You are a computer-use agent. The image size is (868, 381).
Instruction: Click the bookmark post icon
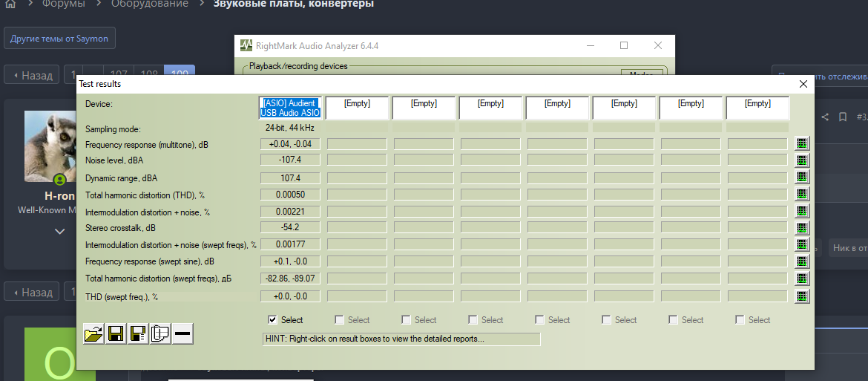point(843,117)
